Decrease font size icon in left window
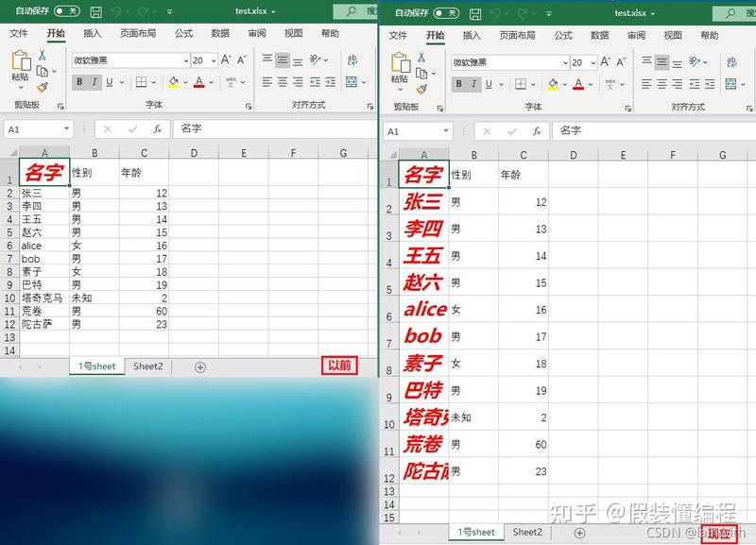 pyautogui.click(x=242, y=60)
